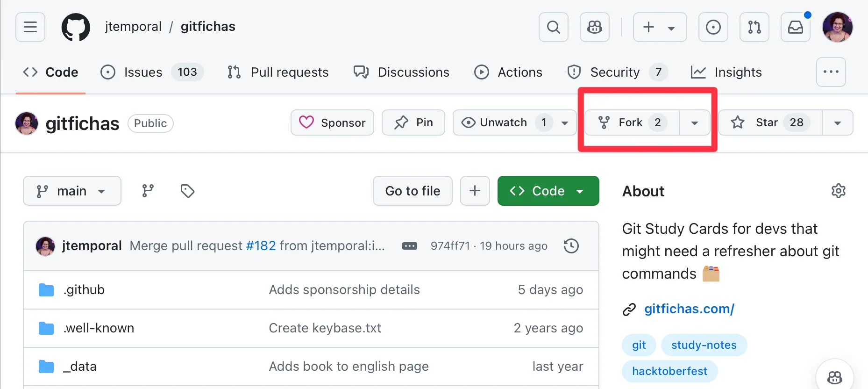868x389 pixels.
Task: Open the search magnifier icon
Action: (553, 27)
